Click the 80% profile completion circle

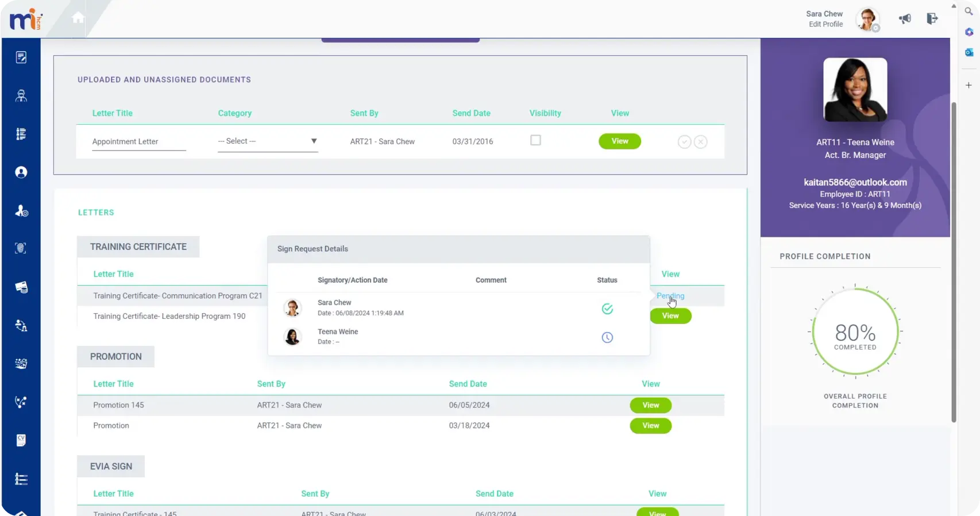click(x=855, y=332)
